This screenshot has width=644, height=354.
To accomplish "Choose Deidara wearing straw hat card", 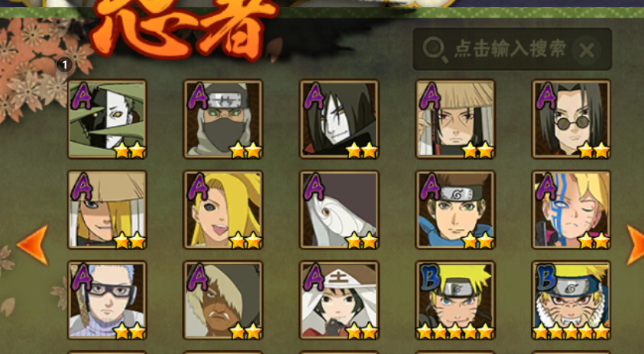I will tap(107, 210).
